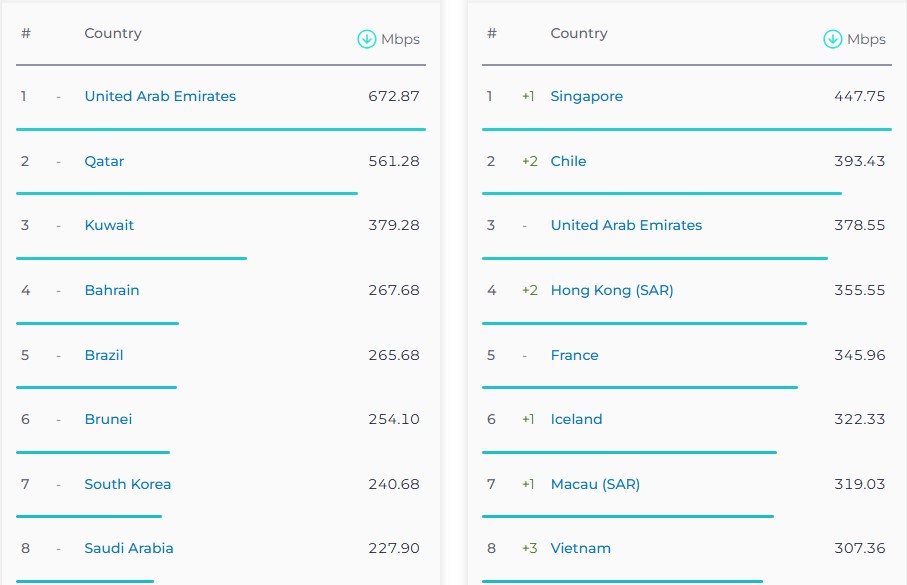The width and height of the screenshot is (907, 585).
Task: Click the download arrow icon in right table
Action: (832, 39)
